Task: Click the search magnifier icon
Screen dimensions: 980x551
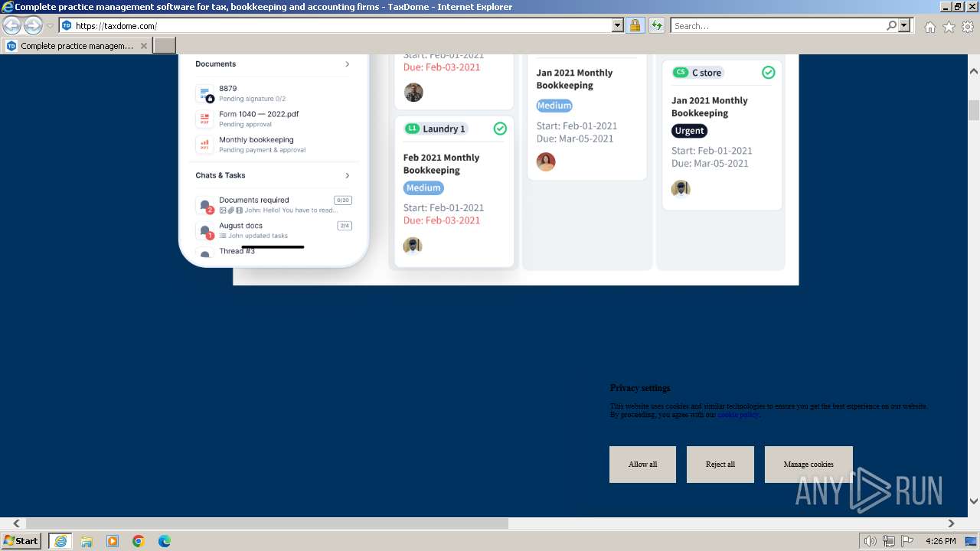Action: point(891,26)
